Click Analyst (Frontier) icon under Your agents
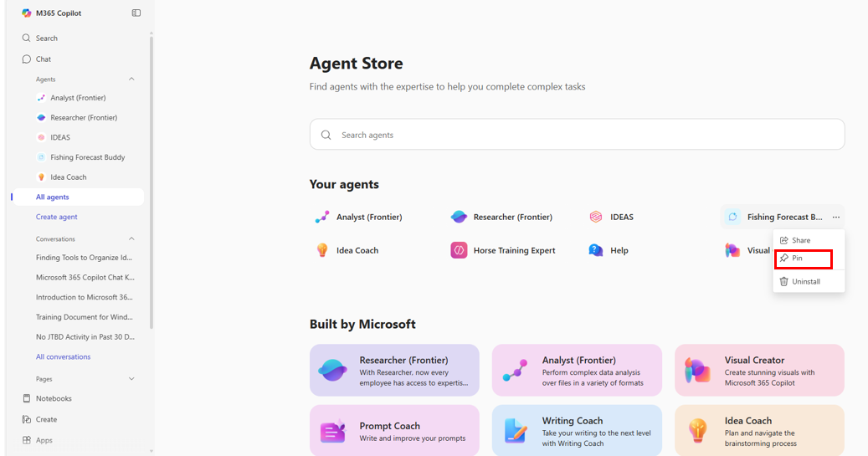The width and height of the screenshot is (868, 456). click(322, 217)
